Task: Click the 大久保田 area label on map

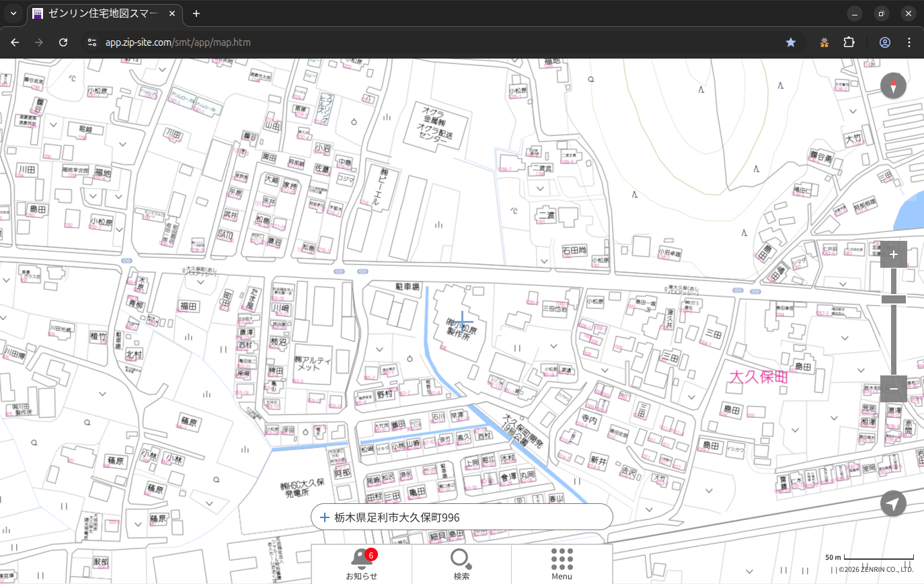Action: pos(759,377)
